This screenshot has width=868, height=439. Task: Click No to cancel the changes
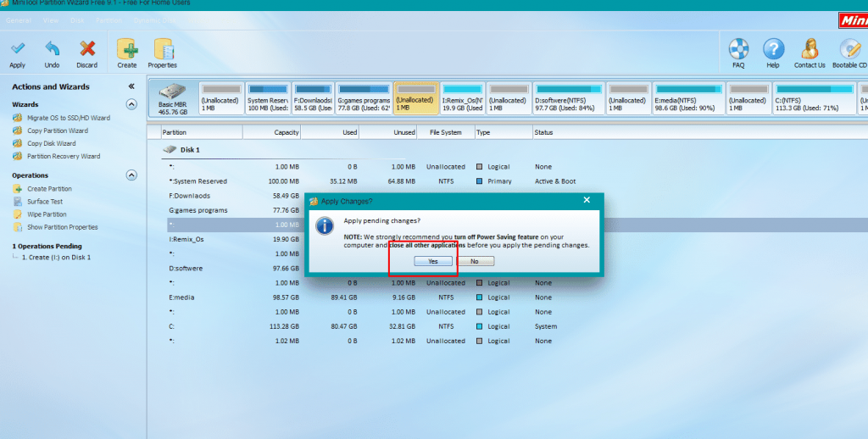click(475, 261)
